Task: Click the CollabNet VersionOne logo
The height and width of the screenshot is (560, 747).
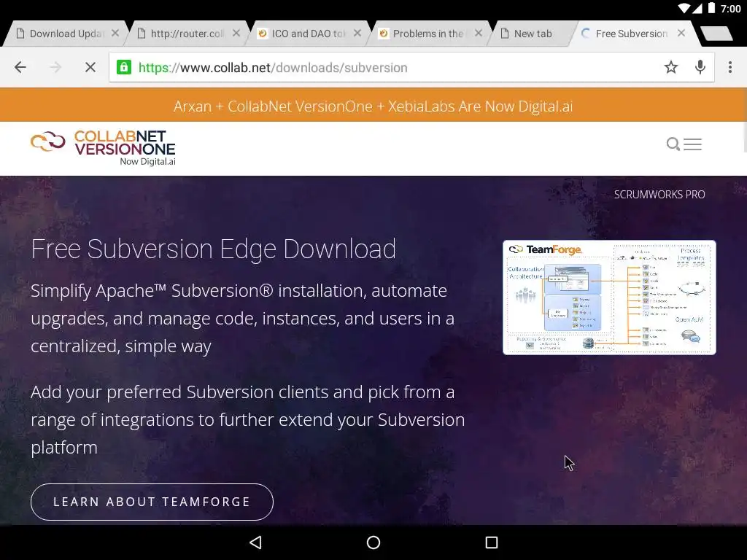Action: point(103,147)
